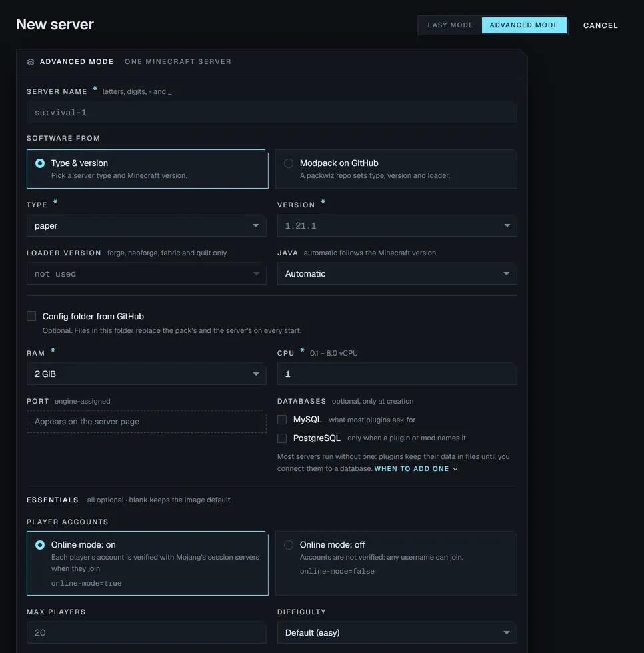Viewport: 644px width, 653px height.
Task: Click the stacked layers icon beside Advanced Mode
Action: point(31,61)
